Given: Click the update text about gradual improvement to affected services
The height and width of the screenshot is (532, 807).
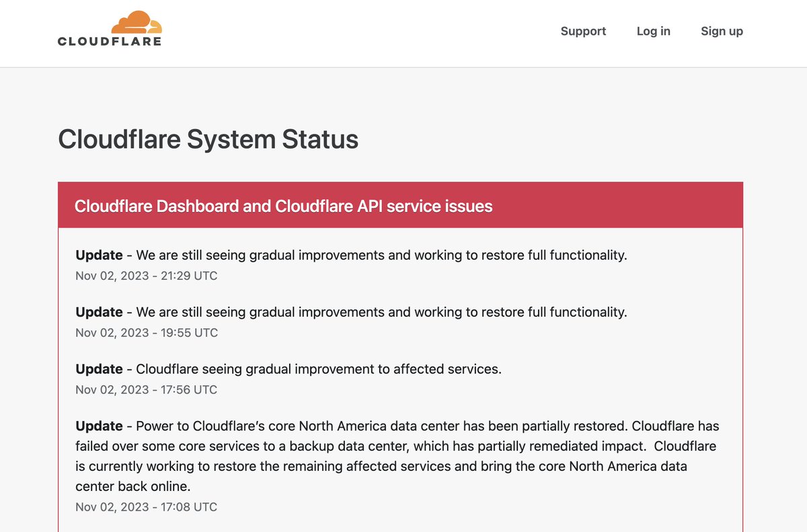Looking at the screenshot, I should [x=289, y=369].
